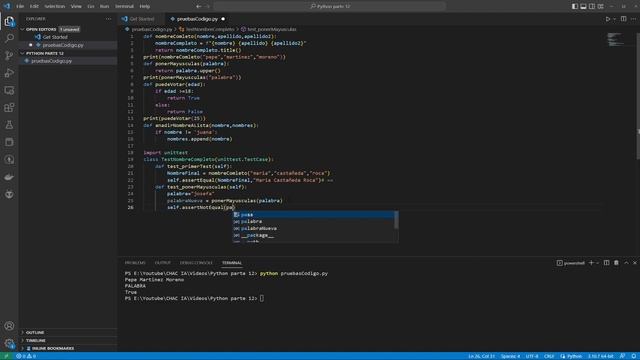Click the errors and warnings status indicator
The height and width of the screenshot is (360, 640).
(x=26, y=356)
